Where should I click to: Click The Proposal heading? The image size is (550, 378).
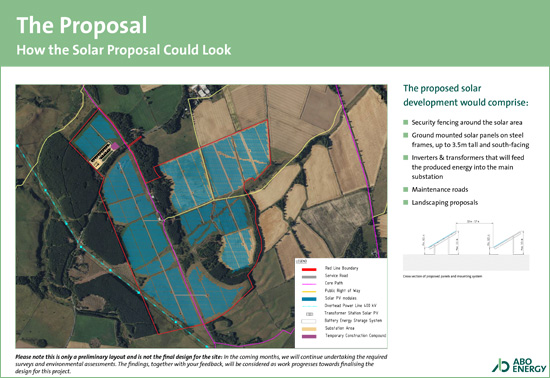point(82,25)
